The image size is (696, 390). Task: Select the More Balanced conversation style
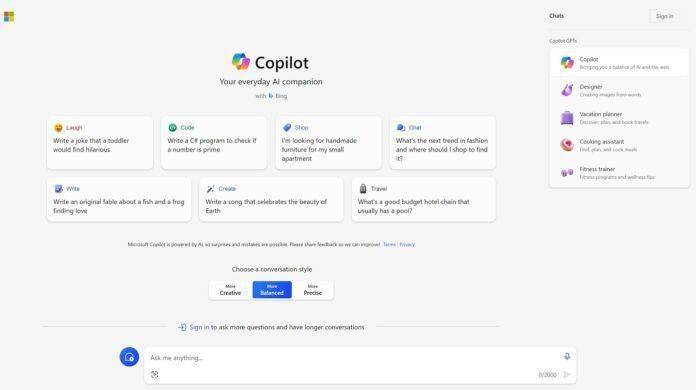click(x=272, y=290)
